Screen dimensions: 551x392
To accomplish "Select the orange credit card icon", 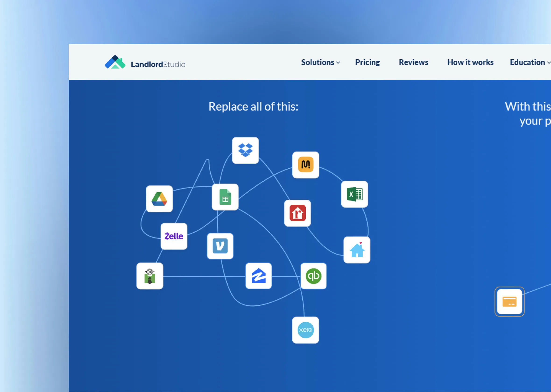I will (510, 301).
